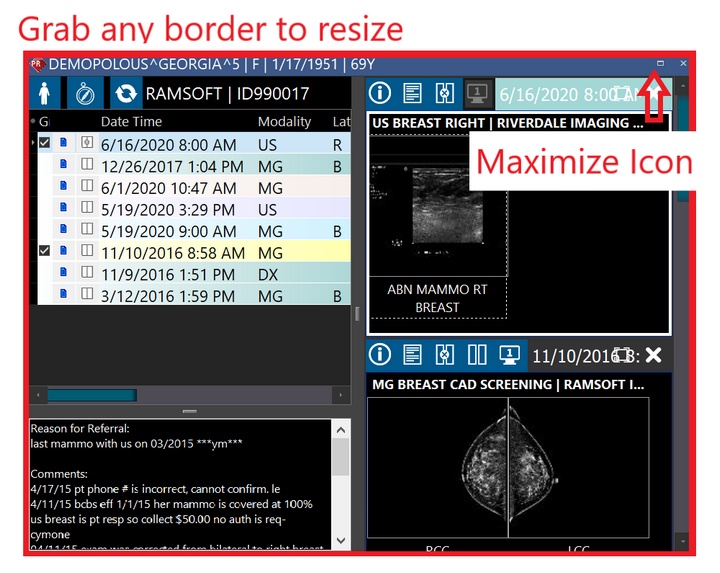Uncheck the 11/10/2016 8:58 AM study checkbox
Viewport: 720px width, 573px height.
44,251
